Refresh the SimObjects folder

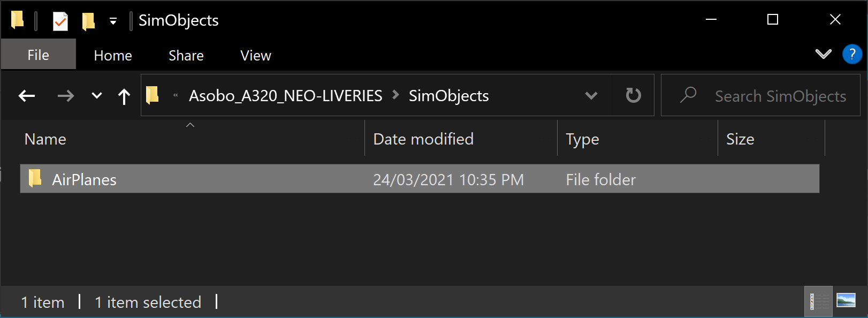tap(633, 96)
